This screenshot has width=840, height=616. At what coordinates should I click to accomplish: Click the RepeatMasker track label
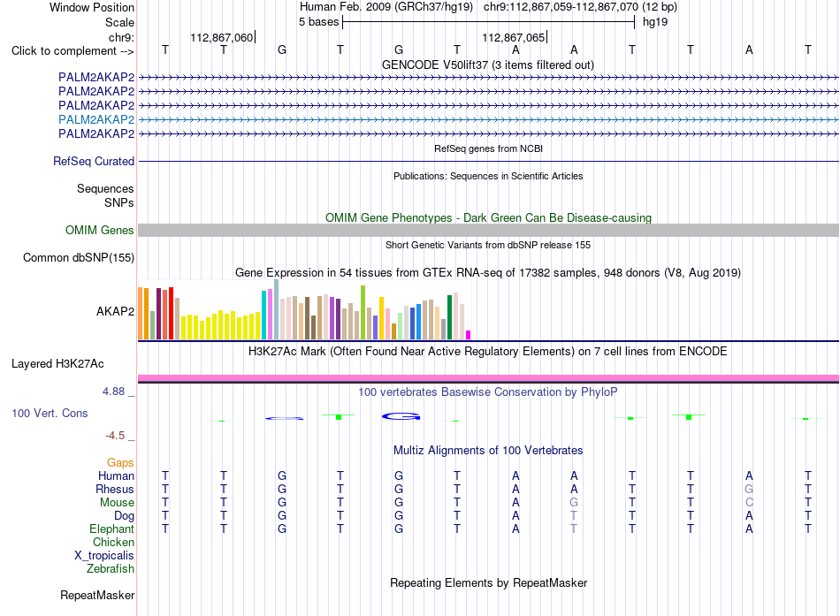pyautogui.click(x=97, y=595)
